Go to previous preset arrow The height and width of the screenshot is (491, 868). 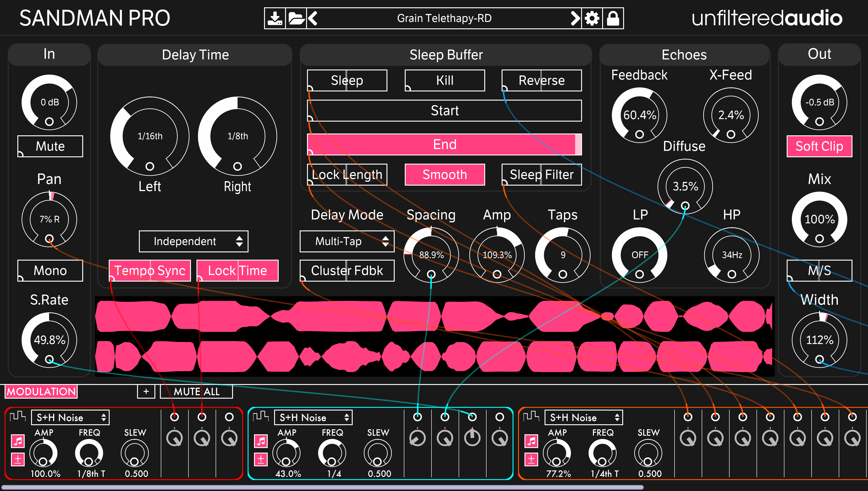[x=313, y=18]
